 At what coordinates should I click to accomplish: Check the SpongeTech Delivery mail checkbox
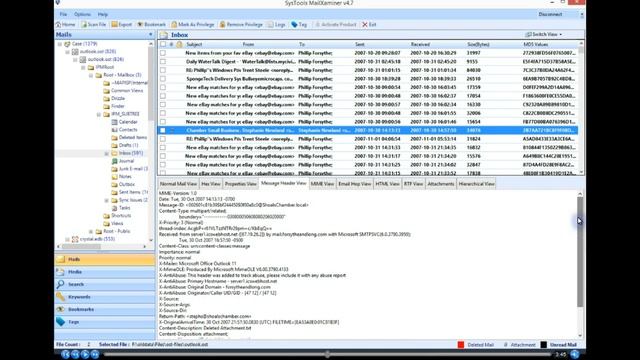[x=163, y=78]
